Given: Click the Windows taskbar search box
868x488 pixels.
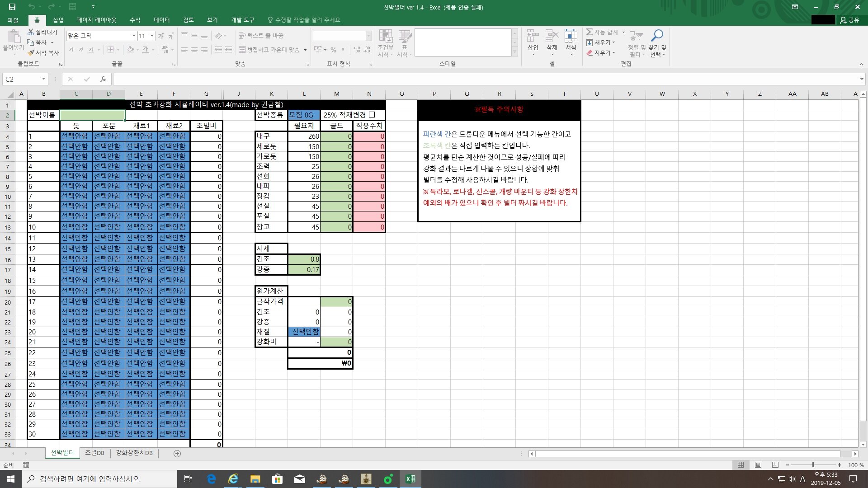Looking at the screenshot, I should (x=99, y=479).
